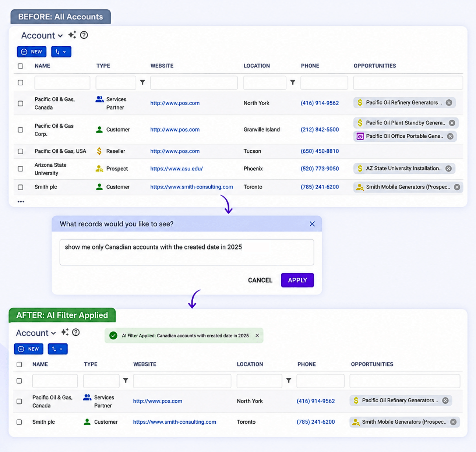Viewport: 476px width, 452px height.
Task: Click the Location filter funnel in the Before panel
Action: tap(293, 82)
